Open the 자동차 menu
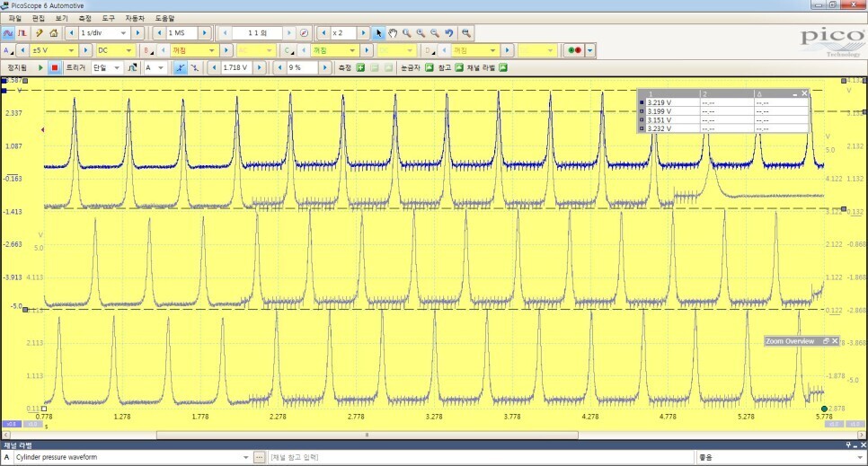This screenshot has height=466, width=868. point(134,17)
